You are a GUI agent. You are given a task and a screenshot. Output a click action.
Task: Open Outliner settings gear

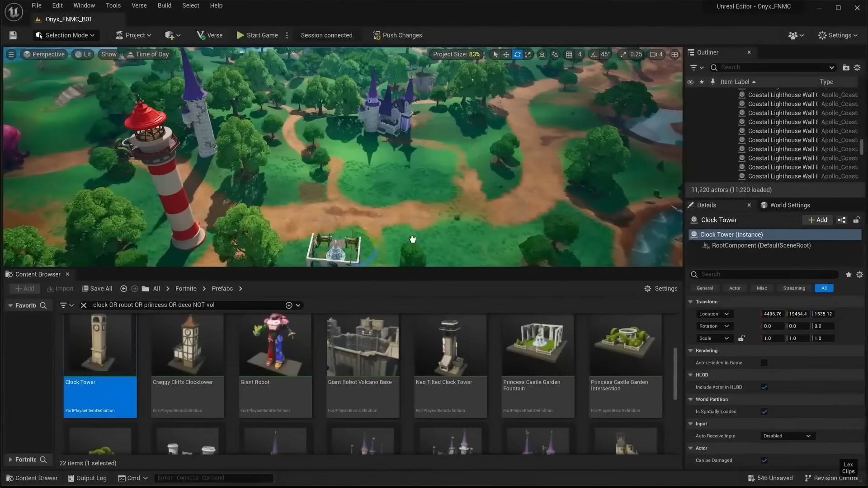(857, 67)
